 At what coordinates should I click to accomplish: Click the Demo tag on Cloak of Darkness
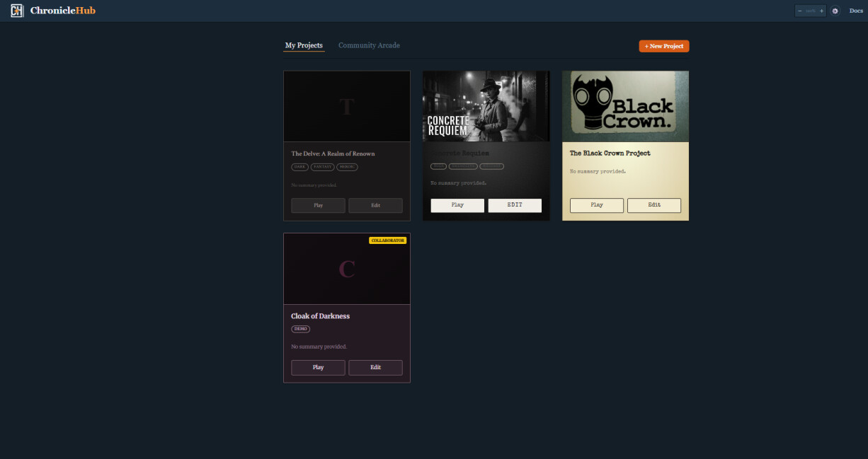tap(300, 329)
